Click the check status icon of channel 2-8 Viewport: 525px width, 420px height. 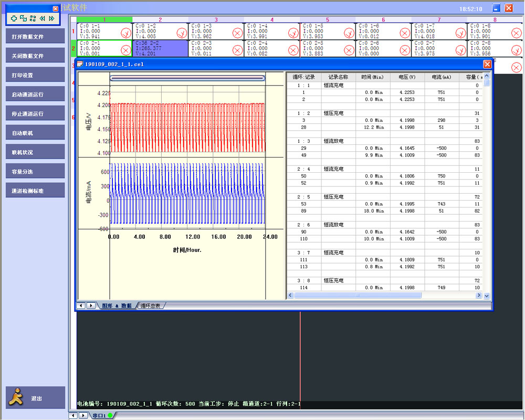517,50
